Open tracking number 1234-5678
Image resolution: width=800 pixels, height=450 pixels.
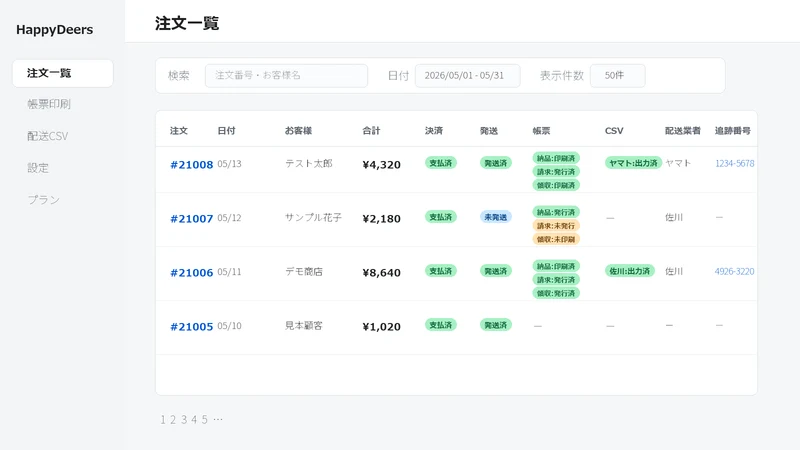pyautogui.click(x=734, y=163)
